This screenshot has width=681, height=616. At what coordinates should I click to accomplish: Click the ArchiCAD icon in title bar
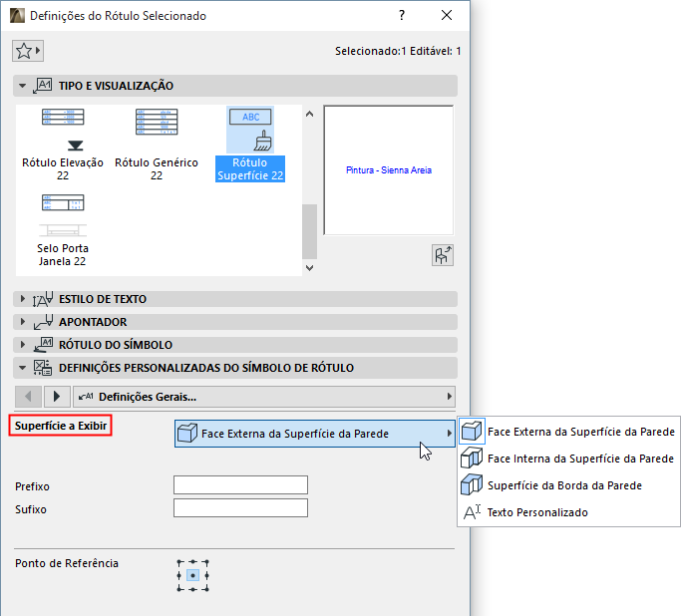pos(17,16)
